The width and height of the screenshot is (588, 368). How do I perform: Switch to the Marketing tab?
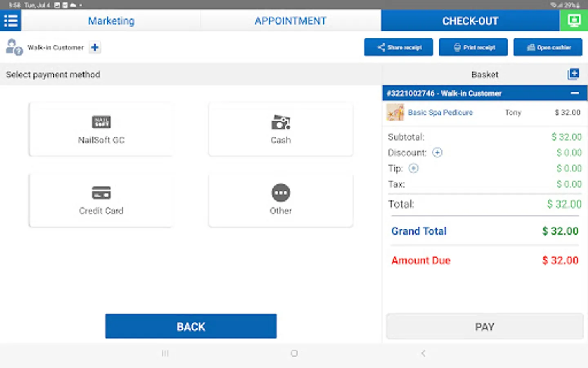pyautogui.click(x=111, y=21)
